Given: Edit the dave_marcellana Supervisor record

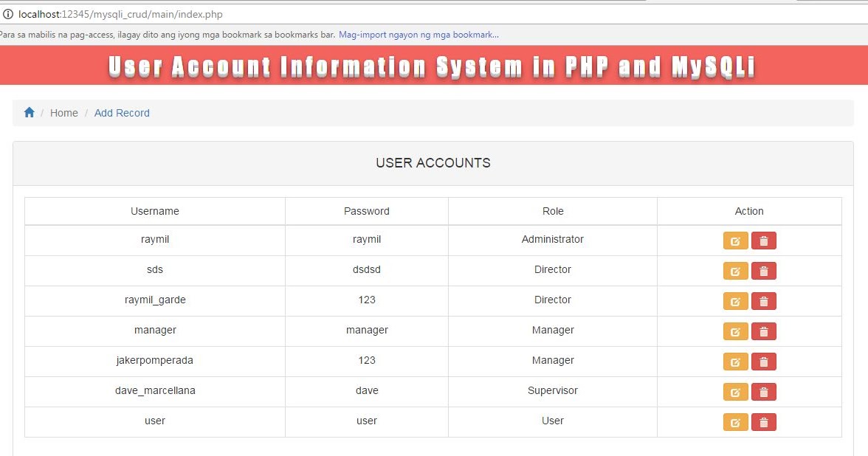Looking at the screenshot, I should point(735,391).
